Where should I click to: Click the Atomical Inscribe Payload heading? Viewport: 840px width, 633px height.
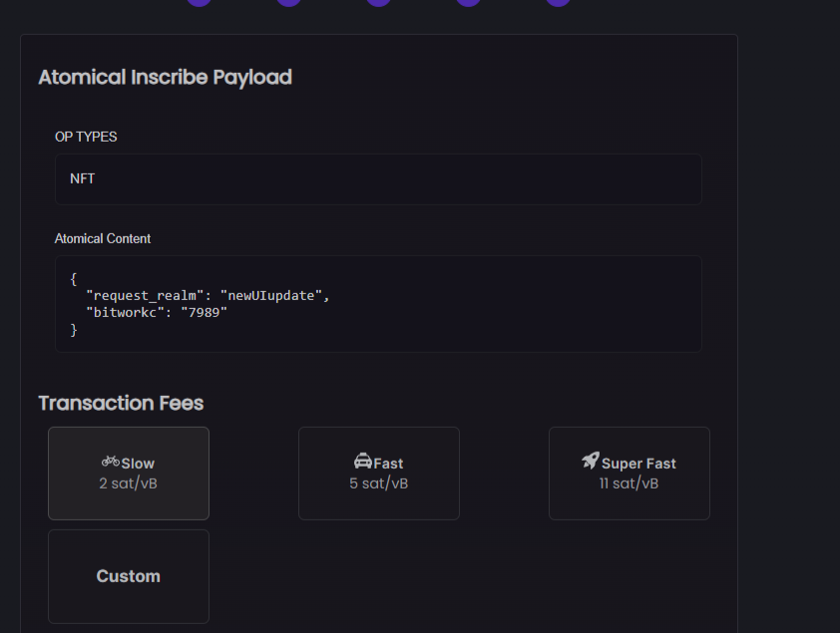[x=165, y=78]
